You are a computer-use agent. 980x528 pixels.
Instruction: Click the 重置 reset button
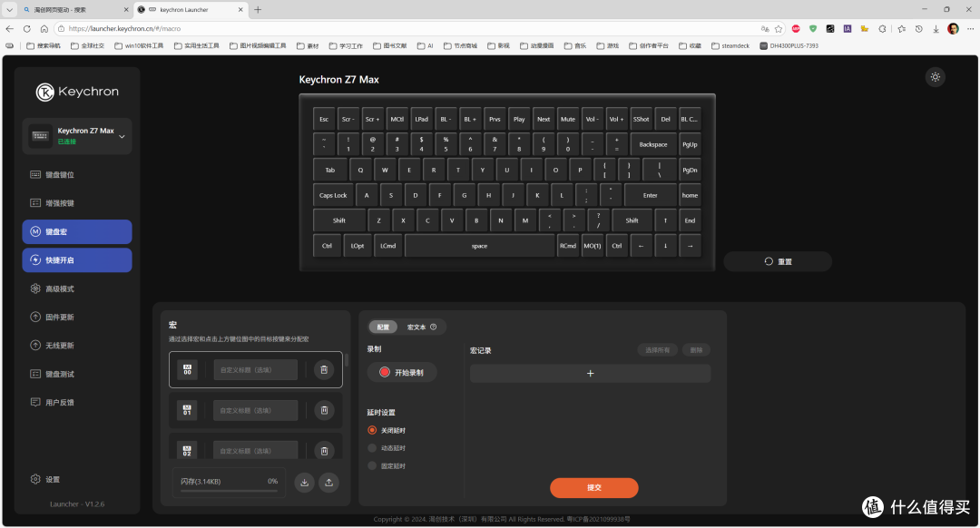click(778, 261)
